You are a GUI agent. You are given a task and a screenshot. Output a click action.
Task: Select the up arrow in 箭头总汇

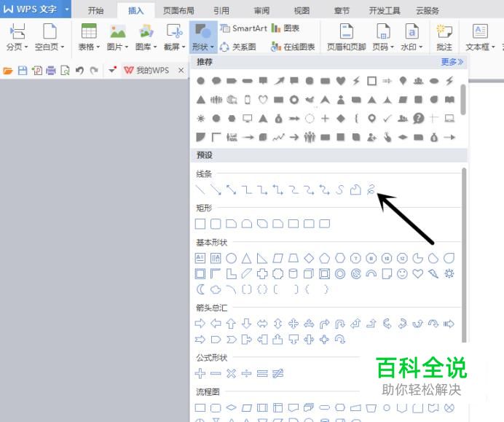click(x=231, y=324)
